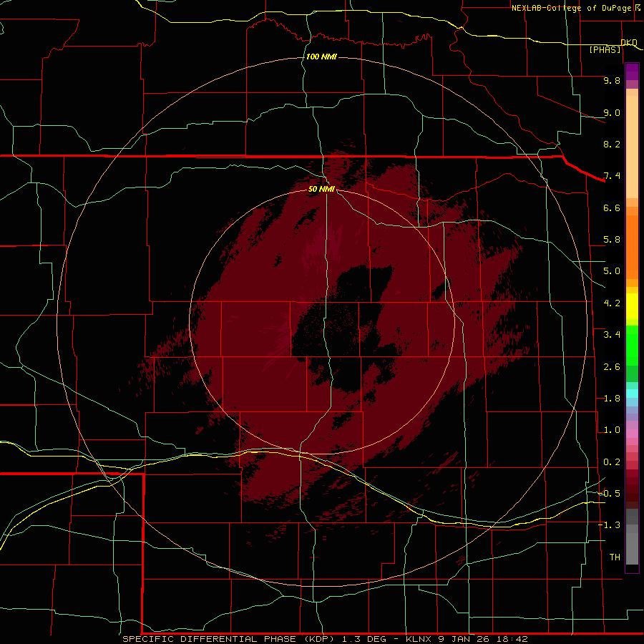This screenshot has height=644, width=644.
Task: Click the 1.0 value on the color scale
Action: (x=612, y=430)
